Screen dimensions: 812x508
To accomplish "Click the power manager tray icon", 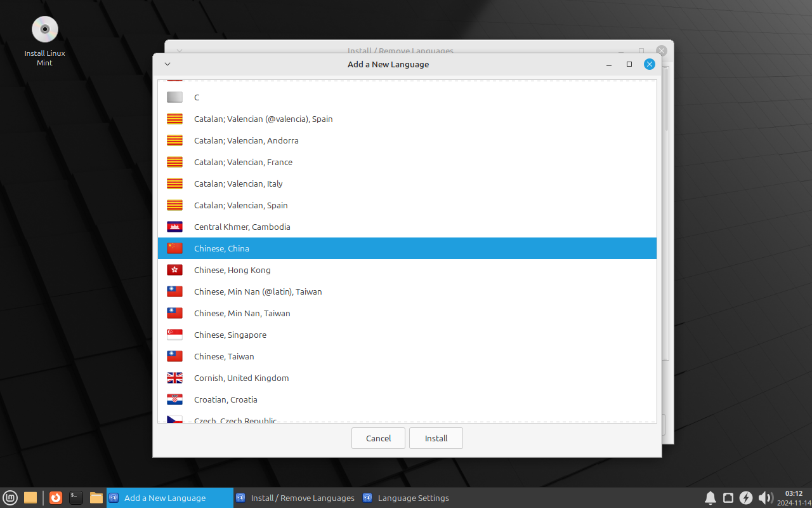I will pyautogui.click(x=746, y=498).
